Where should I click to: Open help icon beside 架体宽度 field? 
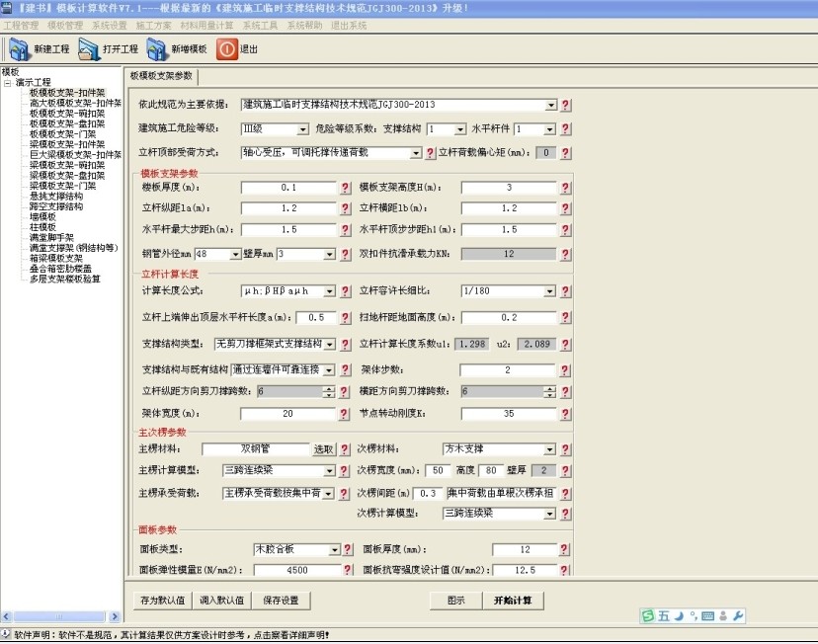[344, 414]
